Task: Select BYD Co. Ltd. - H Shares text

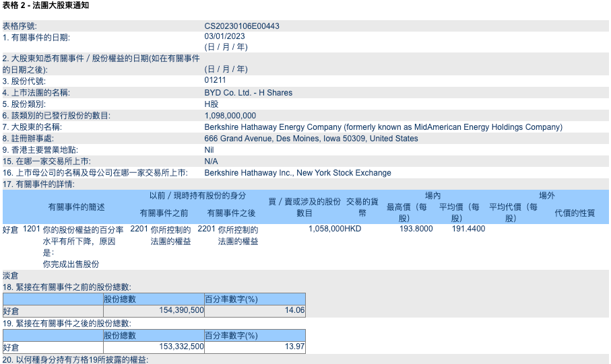Action: 248,93
